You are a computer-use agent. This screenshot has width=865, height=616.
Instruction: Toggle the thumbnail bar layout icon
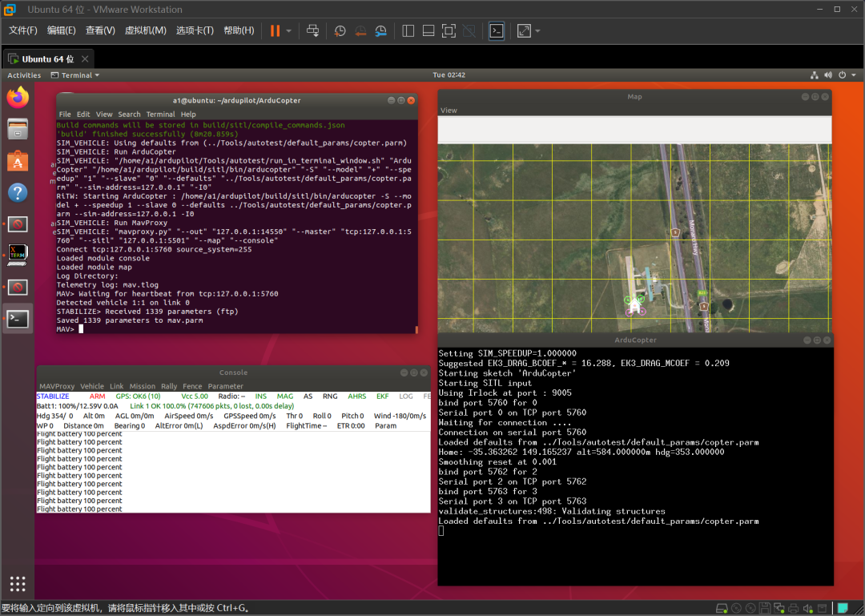[428, 30]
